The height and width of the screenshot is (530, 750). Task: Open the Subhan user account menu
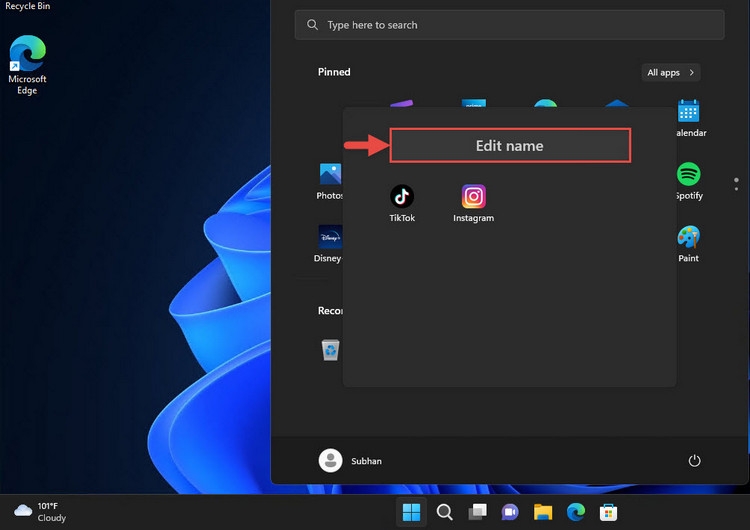click(351, 461)
